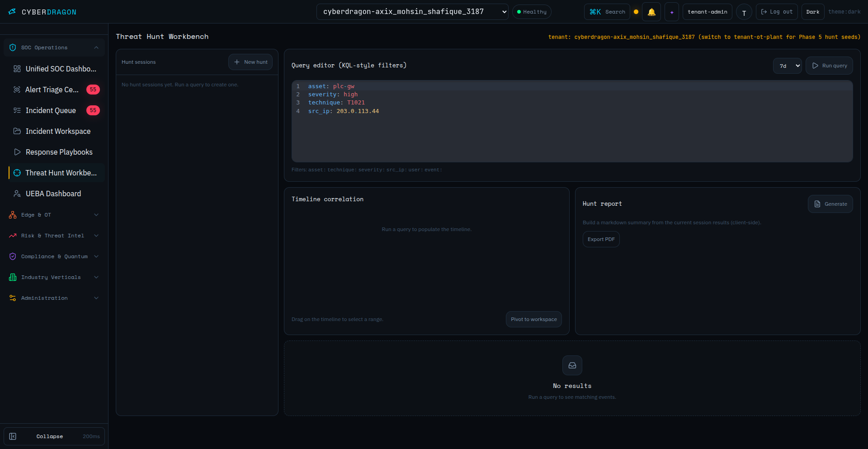Click the Industry Verticals building icon
The height and width of the screenshot is (449, 868).
(13, 277)
